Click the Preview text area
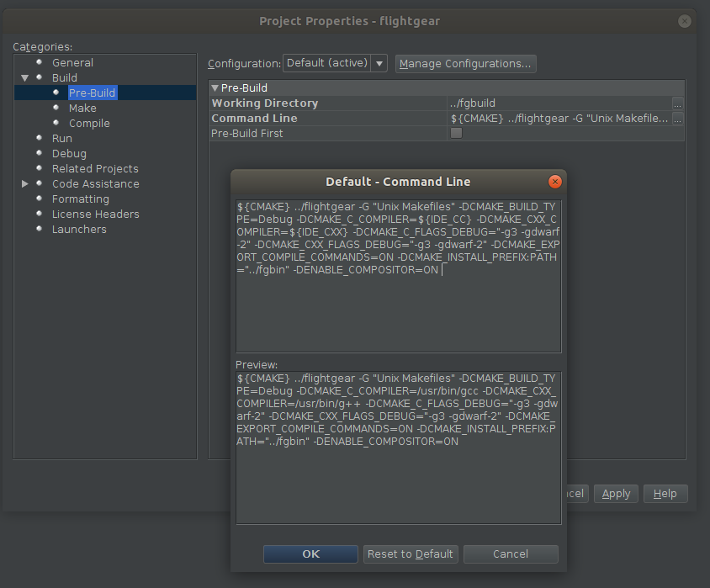 tap(399, 448)
